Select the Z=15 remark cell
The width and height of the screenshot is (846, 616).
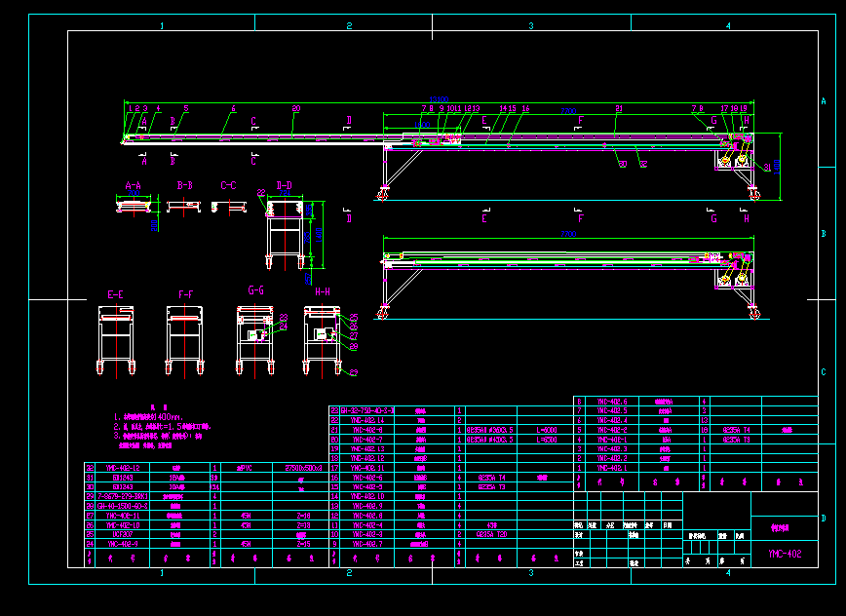[x=304, y=544]
